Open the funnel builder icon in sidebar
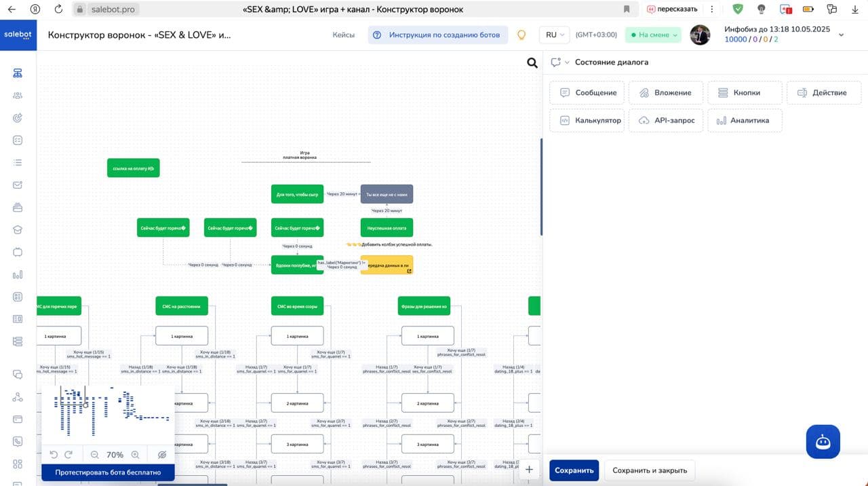The height and width of the screenshot is (486, 868). pyautogui.click(x=18, y=73)
